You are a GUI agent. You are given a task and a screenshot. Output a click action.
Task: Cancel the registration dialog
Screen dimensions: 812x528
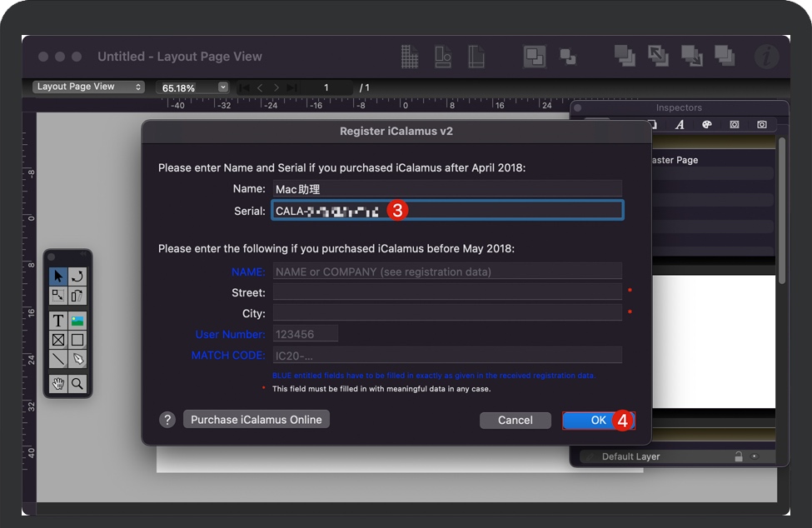(x=516, y=421)
